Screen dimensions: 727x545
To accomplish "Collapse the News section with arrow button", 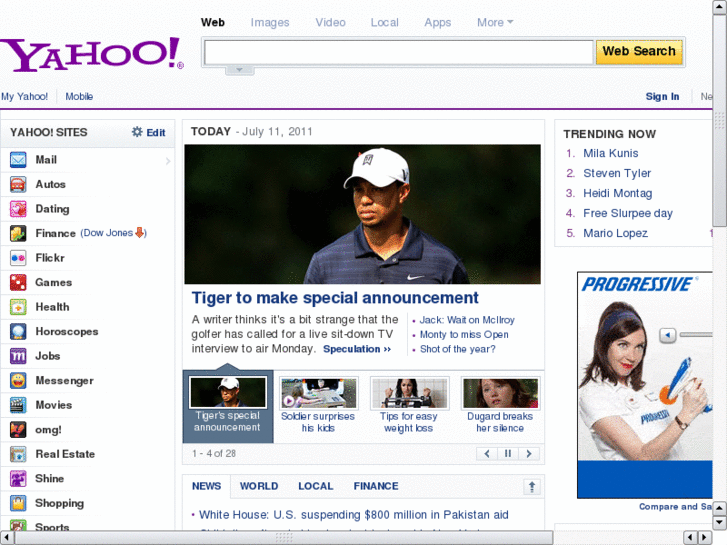I will pos(532,487).
